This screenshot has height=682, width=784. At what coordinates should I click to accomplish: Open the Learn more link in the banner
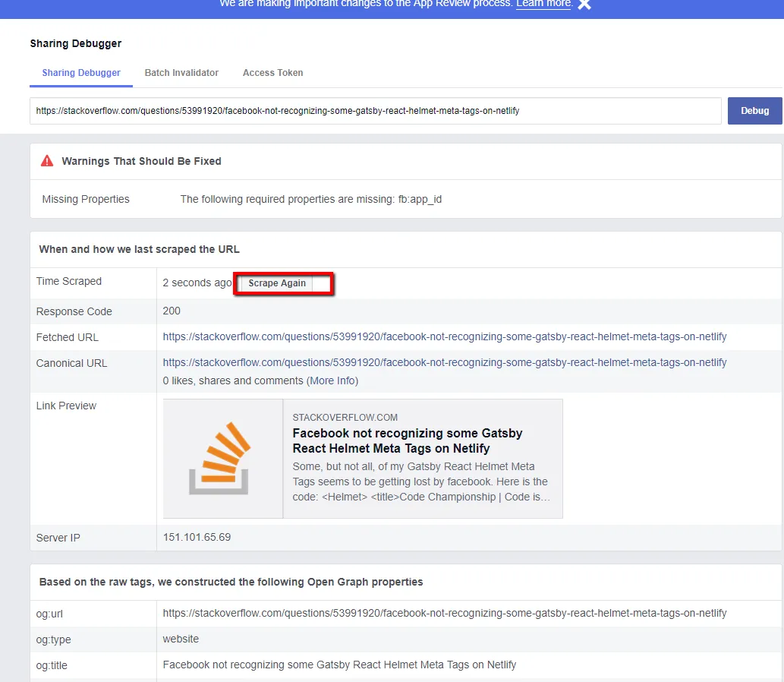point(543,4)
